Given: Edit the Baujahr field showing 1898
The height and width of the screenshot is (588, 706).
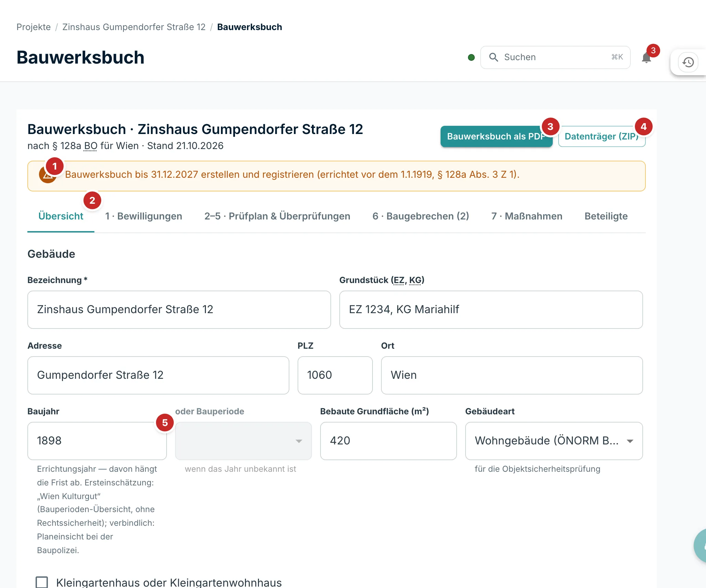Looking at the screenshot, I should (x=97, y=441).
